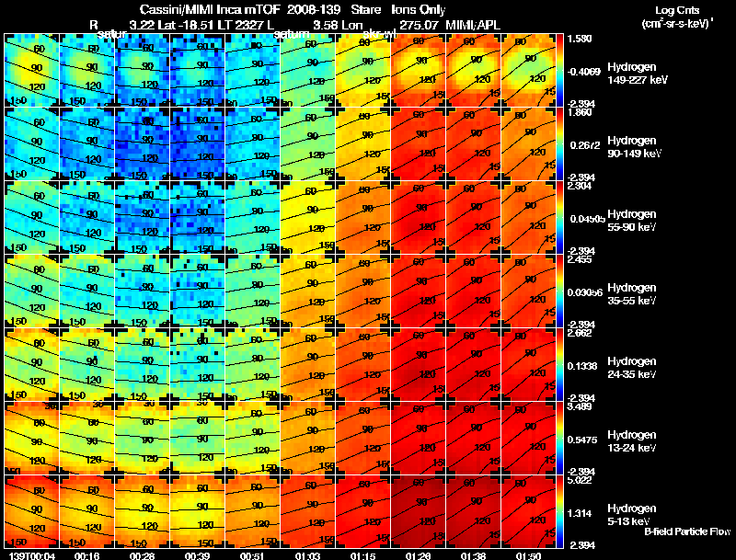Select the 55-90 keV panel at 01:03
The height and width of the screenshot is (560, 736).
307,218
